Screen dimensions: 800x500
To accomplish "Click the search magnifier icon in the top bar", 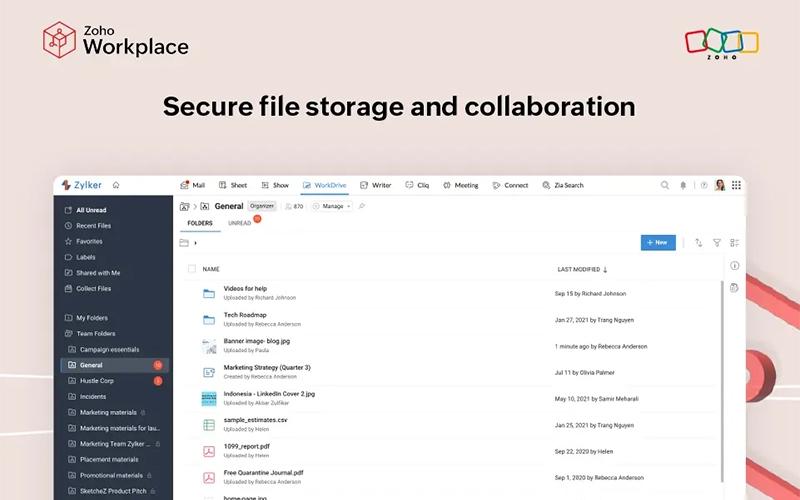I will (x=665, y=185).
